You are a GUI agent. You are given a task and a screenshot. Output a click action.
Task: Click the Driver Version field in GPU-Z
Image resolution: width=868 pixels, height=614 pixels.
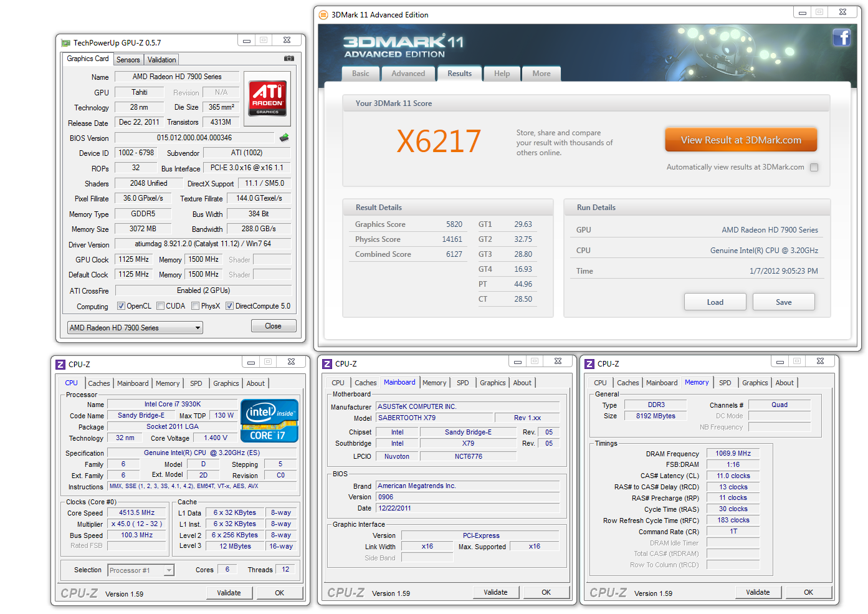(203, 244)
